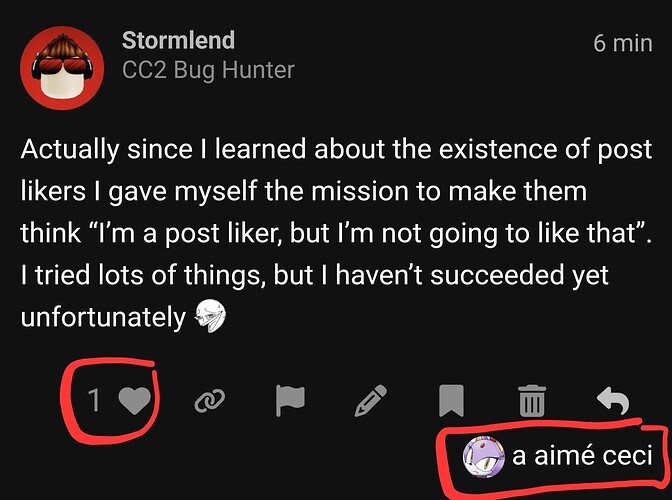The image size is (672, 500).
Task: Edit the post using the pencil icon
Action: pyautogui.click(x=370, y=401)
